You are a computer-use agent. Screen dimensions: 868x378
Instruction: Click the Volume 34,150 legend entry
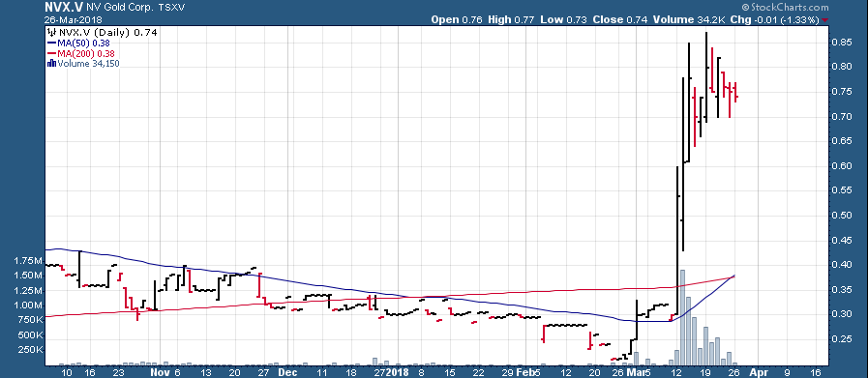89,64
